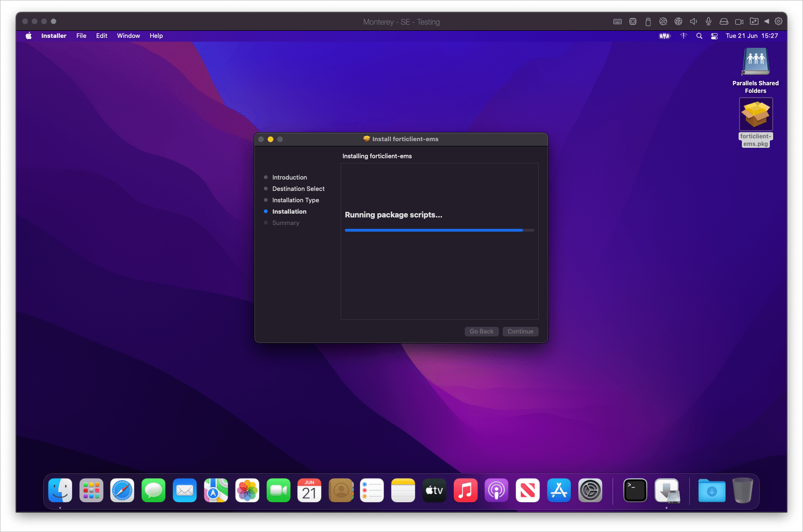Open Finder from the Dock
This screenshot has height=532, width=803.
[60, 490]
